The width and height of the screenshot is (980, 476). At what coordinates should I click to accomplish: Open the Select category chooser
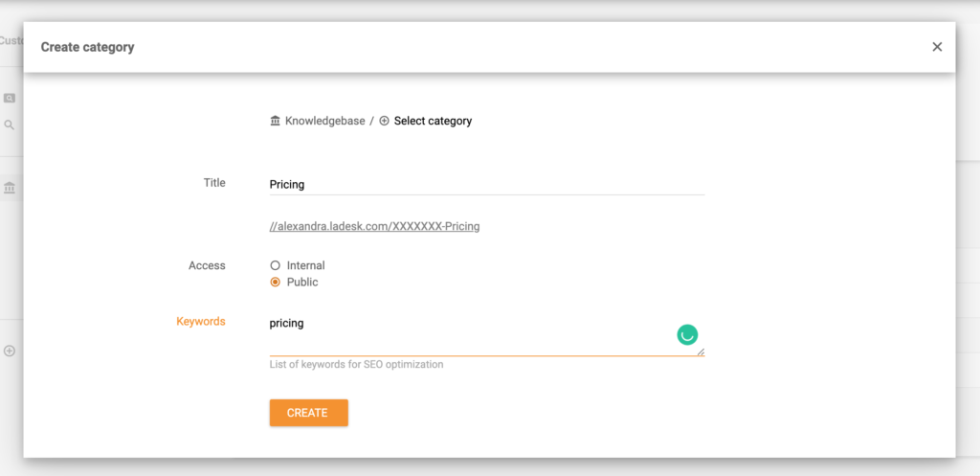pyautogui.click(x=433, y=121)
